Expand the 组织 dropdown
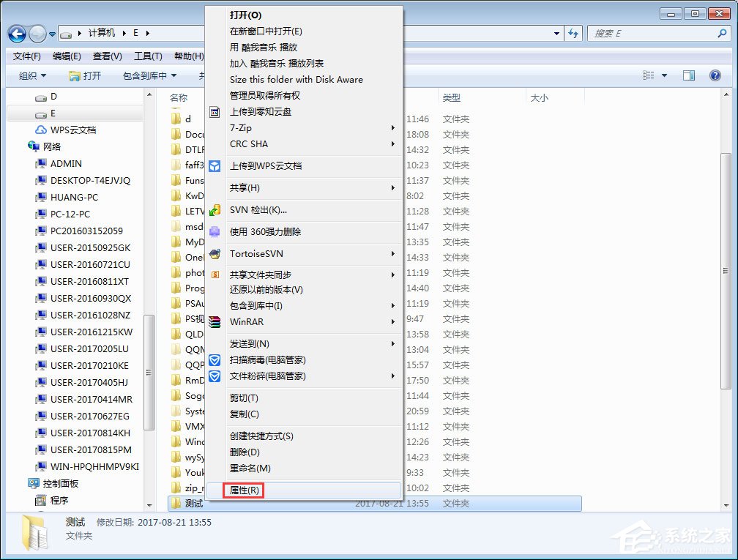The width and height of the screenshot is (738, 560). pyautogui.click(x=31, y=75)
